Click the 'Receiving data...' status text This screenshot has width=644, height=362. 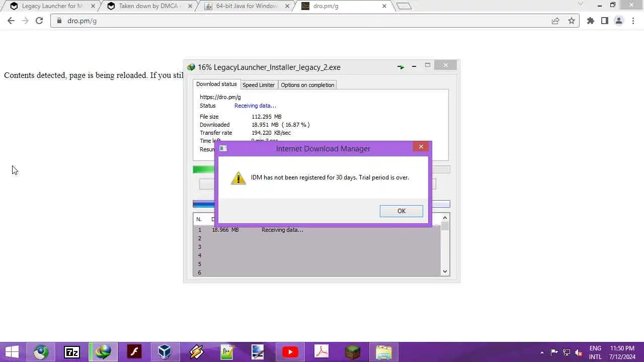pyautogui.click(x=255, y=106)
